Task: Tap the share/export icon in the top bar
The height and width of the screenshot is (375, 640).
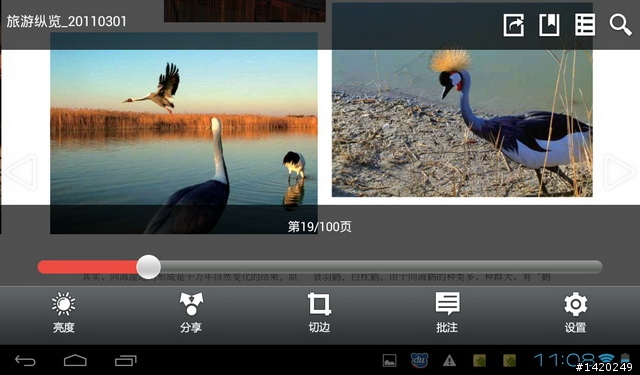Action: pyautogui.click(x=513, y=25)
